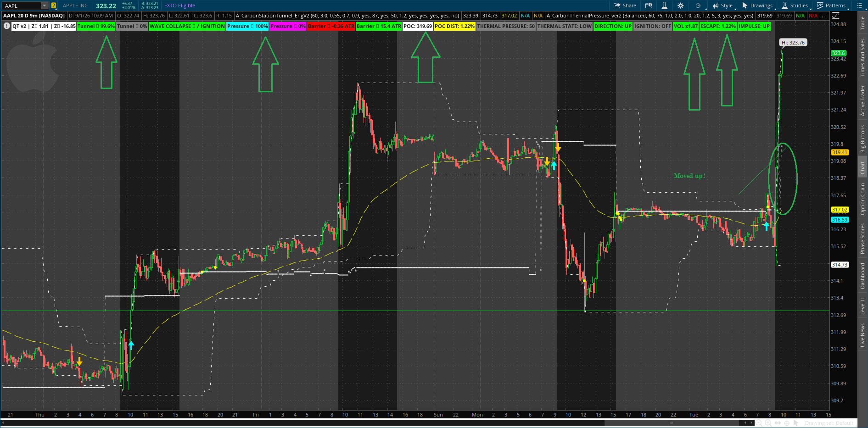868x428 pixels.
Task: Click the IGNITION: OFF label
Action: click(x=653, y=26)
